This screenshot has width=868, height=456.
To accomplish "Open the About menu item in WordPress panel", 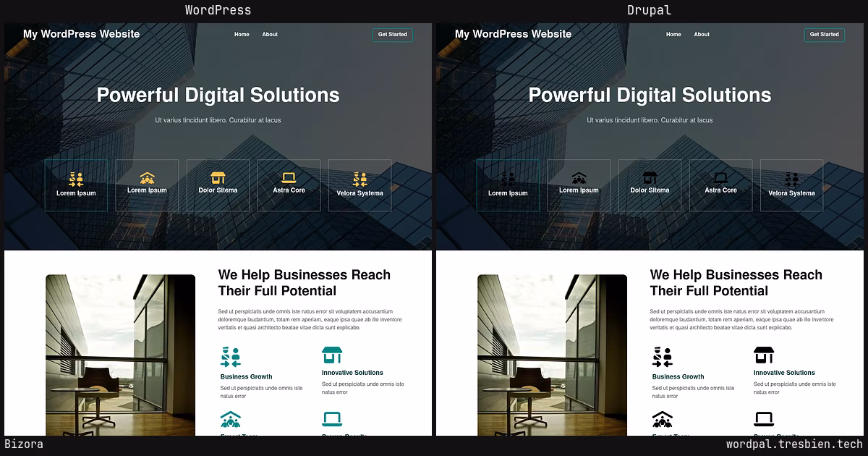I will click(x=270, y=34).
